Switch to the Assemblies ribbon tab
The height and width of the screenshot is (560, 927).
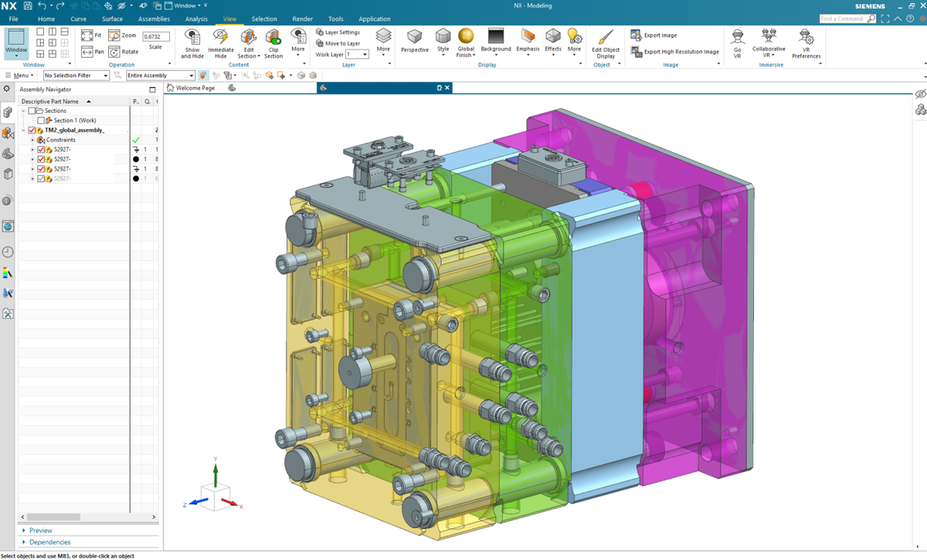[x=154, y=19]
